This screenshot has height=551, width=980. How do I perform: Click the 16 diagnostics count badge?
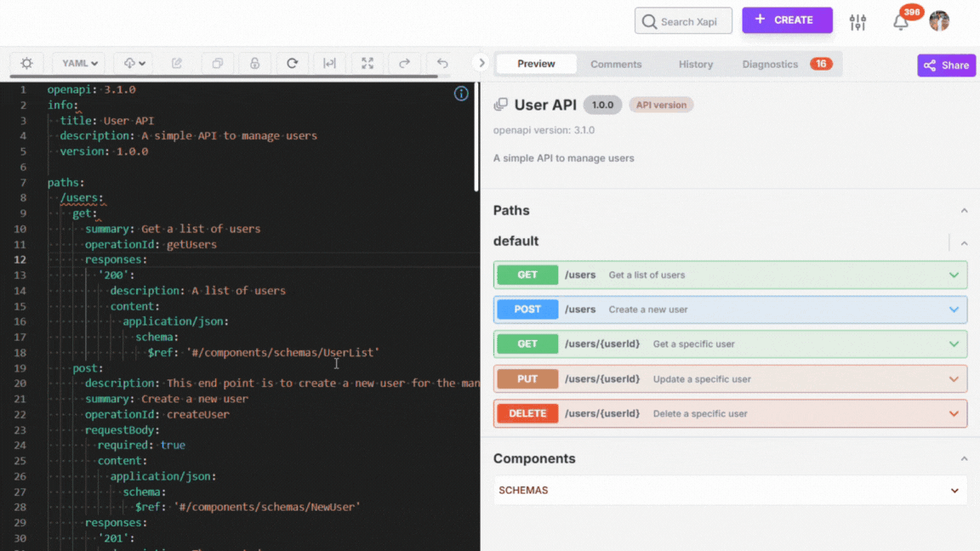coord(821,64)
